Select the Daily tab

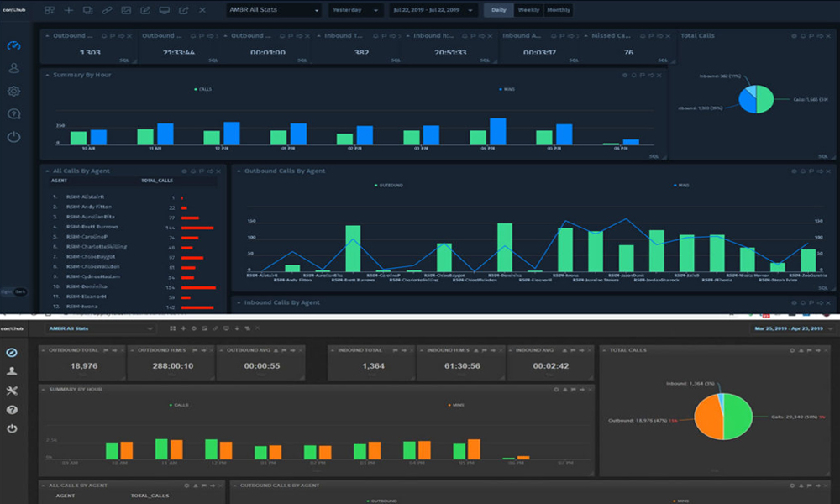point(499,10)
